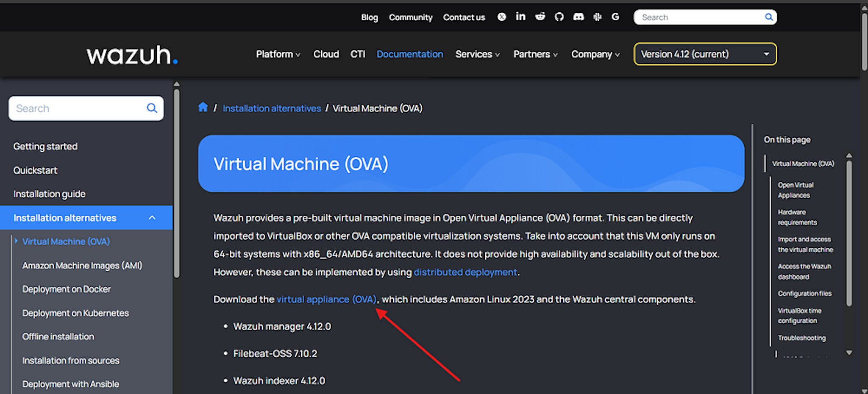Open Cloud in the main navigation
Image resolution: width=868 pixels, height=394 pixels.
click(x=326, y=54)
